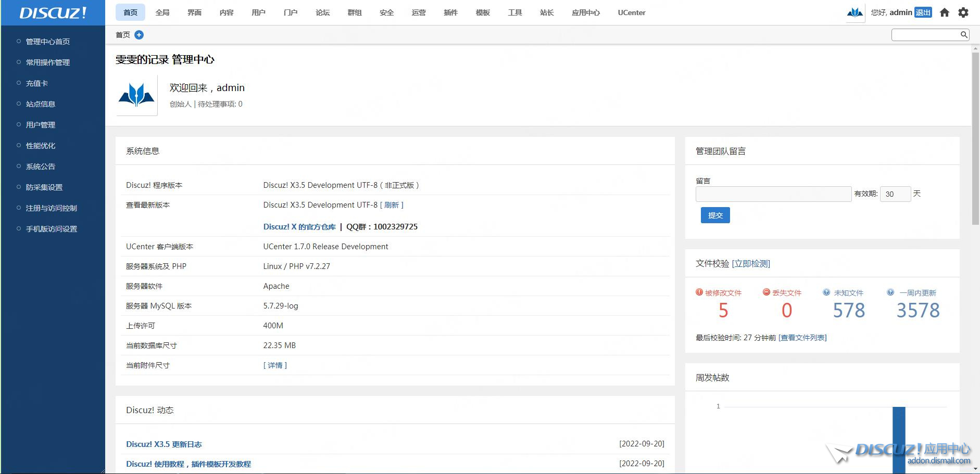Image resolution: width=980 pixels, height=474 pixels.
Task: Open the 论坛 menu
Action: [323, 12]
